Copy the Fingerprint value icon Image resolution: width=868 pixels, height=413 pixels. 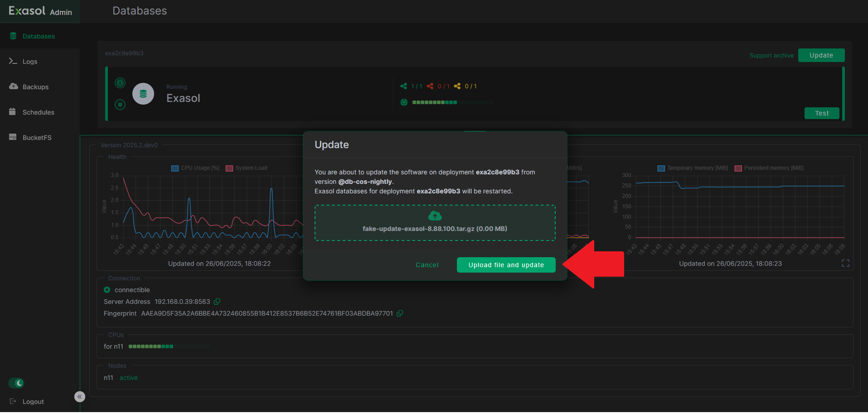point(400,313)
